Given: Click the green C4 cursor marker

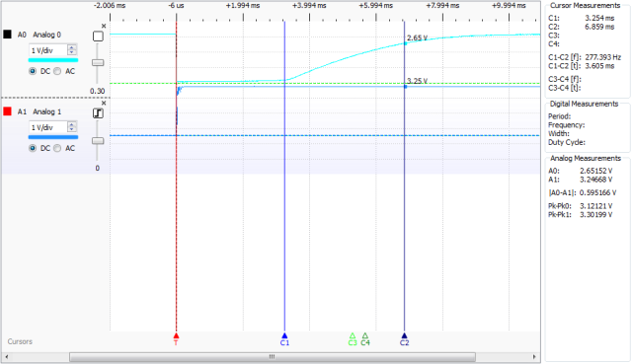Looking at the screenshot, I should coord(365,339).
